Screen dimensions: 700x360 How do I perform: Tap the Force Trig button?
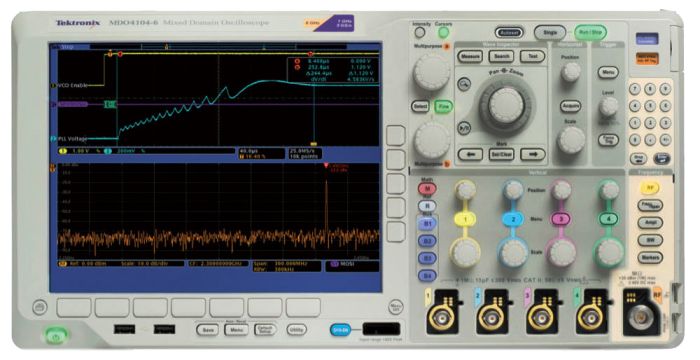tap(608, 140)
